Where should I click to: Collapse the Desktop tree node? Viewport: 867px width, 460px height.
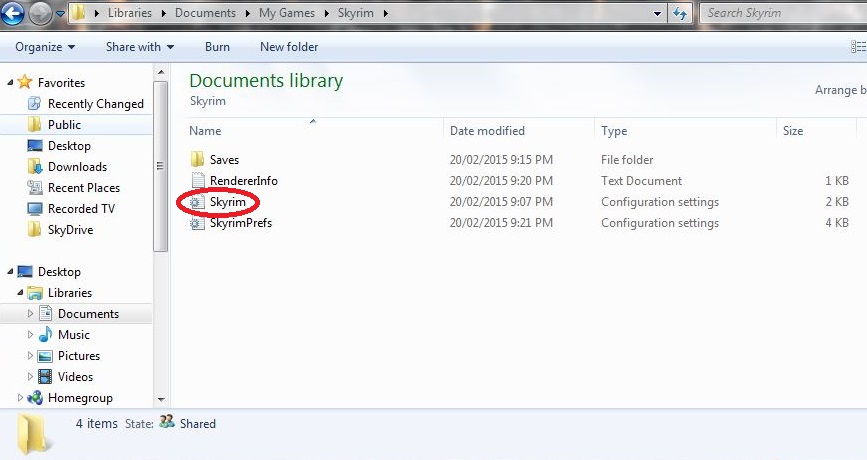point(10,271)
